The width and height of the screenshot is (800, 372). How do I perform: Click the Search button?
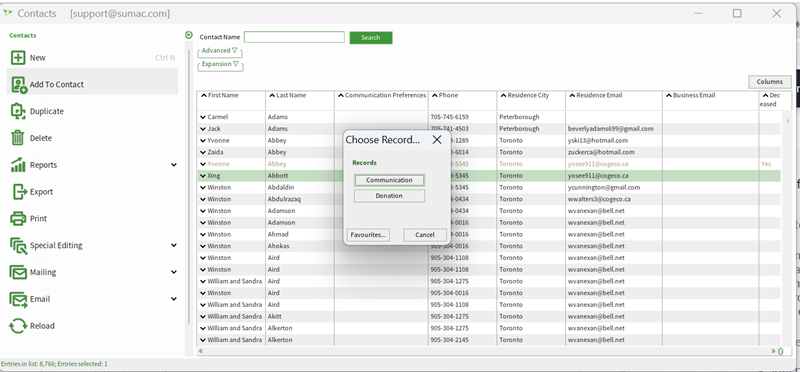pyautogui.click(x=371, y=37)
